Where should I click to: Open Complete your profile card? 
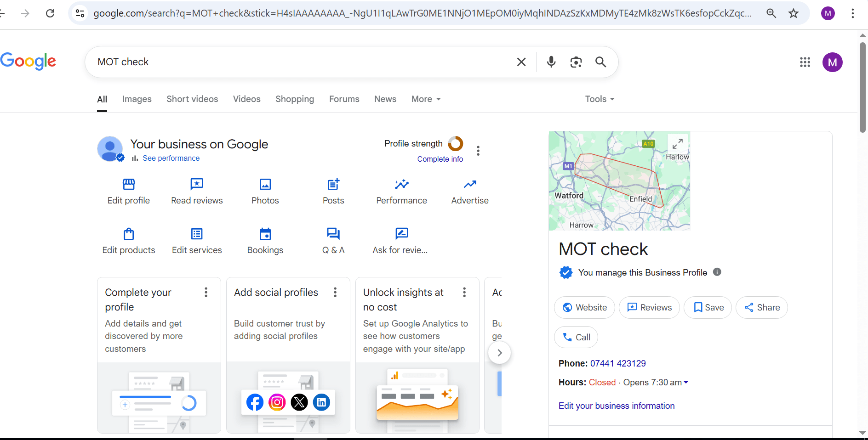coord(159,355)
